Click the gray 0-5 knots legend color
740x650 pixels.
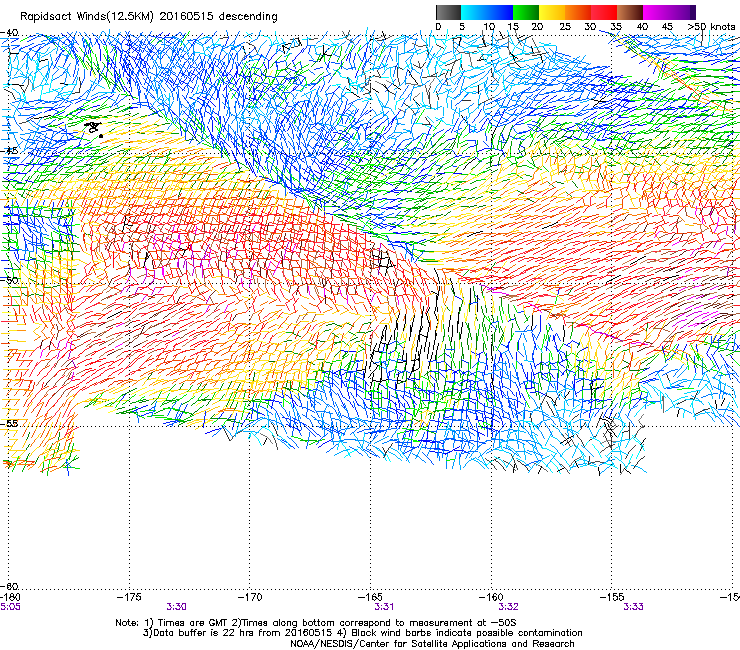(x=448, y=12)
